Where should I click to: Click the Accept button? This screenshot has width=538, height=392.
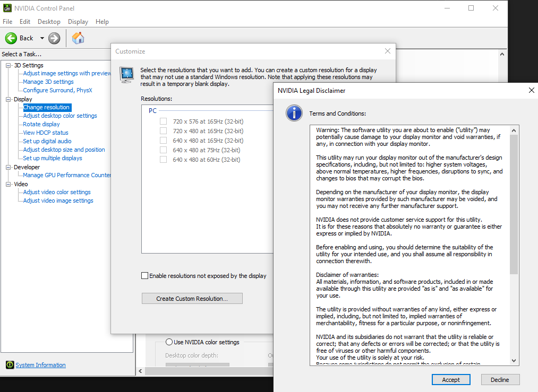click(451, 380)
